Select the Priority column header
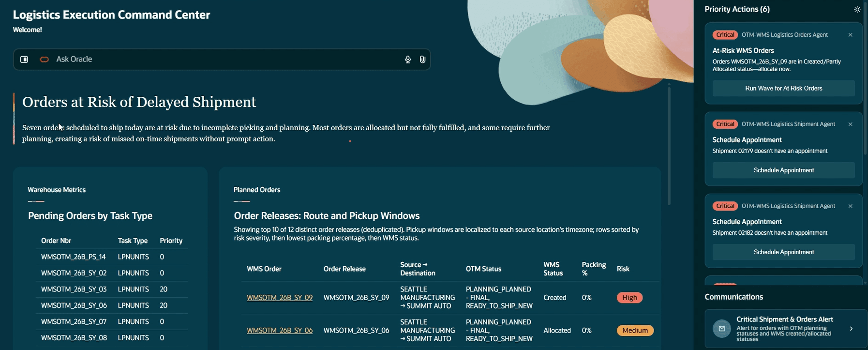The image size is (868, 350). (171, 241)
